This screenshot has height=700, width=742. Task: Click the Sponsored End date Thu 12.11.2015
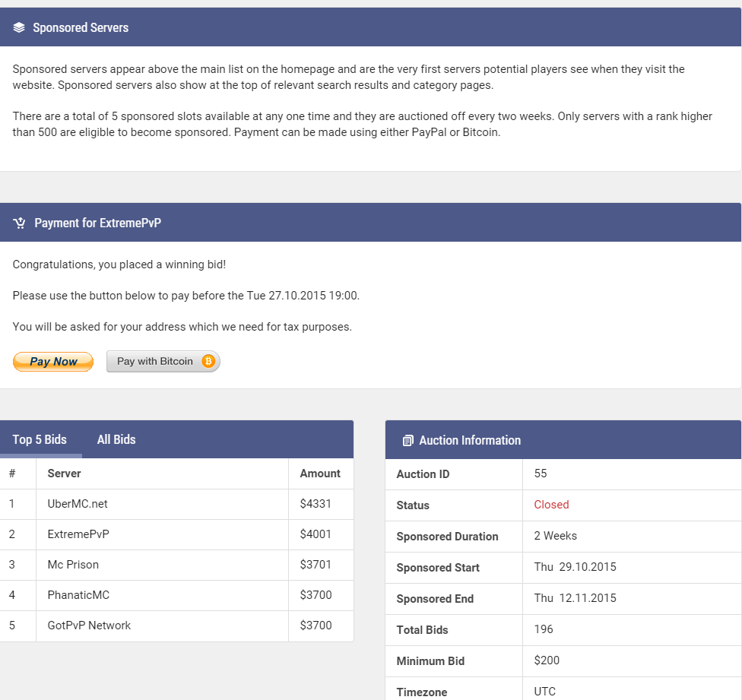point(575,598)
